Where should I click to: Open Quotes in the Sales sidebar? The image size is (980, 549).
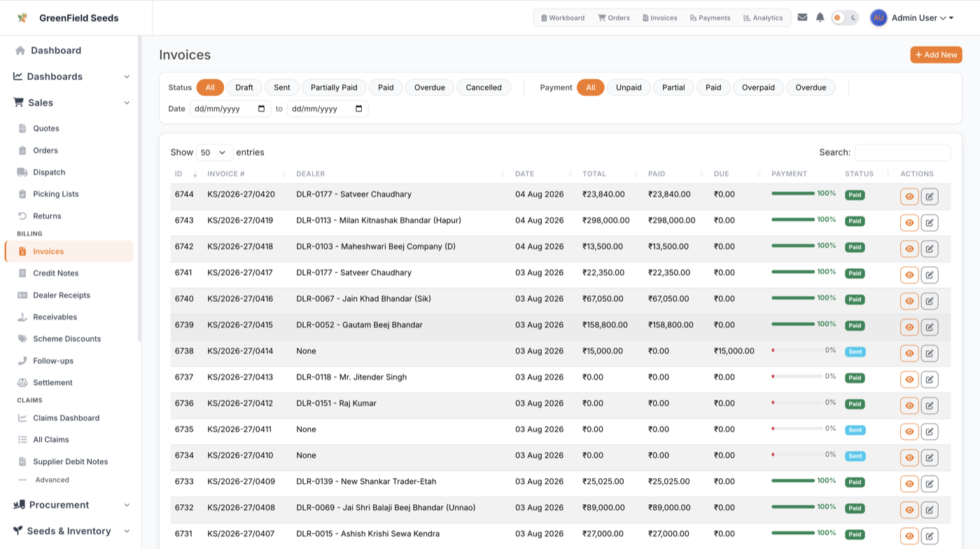click(x=46, y=128)
